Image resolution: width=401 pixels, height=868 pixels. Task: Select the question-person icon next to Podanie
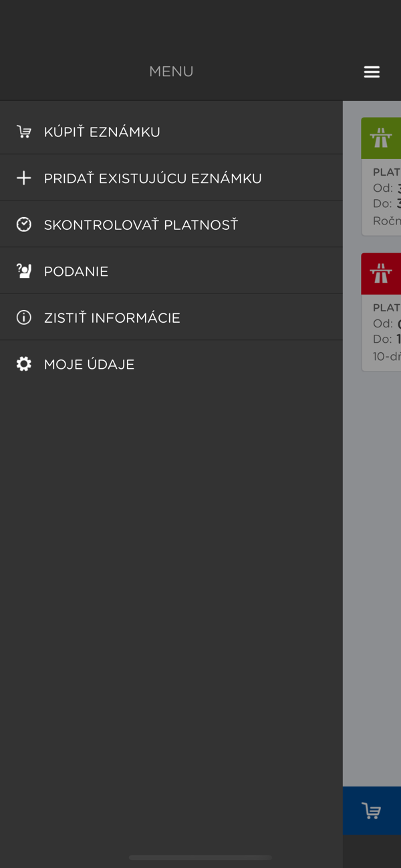(24, 271)
